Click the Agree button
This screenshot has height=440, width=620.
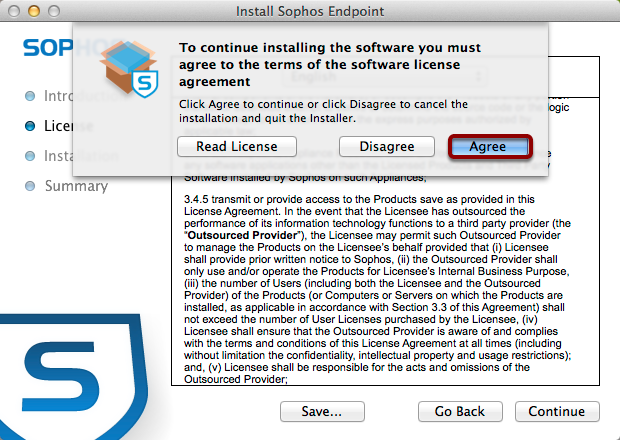click(490, 147)
